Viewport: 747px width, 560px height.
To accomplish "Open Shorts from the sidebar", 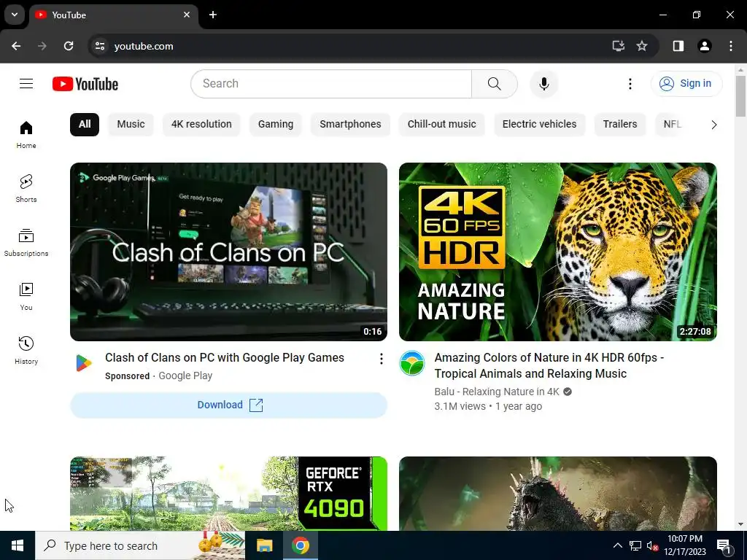I will point(26,189).
